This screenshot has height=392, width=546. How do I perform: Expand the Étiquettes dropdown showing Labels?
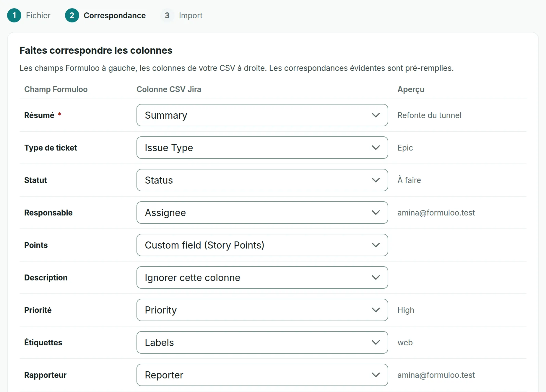click(262, 342)
